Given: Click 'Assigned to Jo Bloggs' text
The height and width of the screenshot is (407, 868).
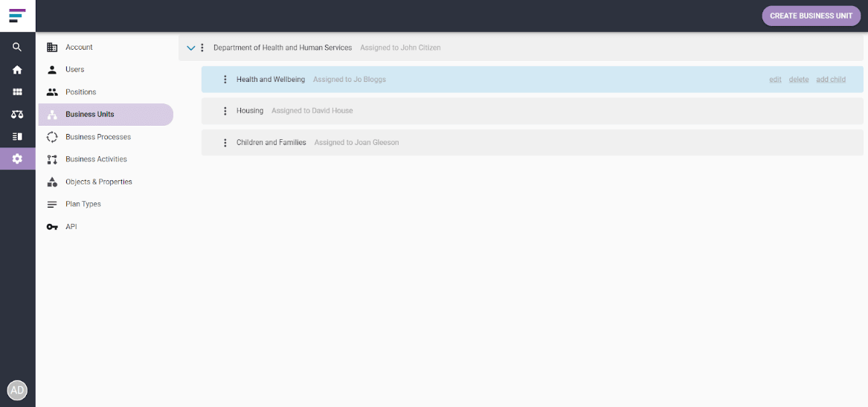Looking at the screenshot, I should [350, 79].
